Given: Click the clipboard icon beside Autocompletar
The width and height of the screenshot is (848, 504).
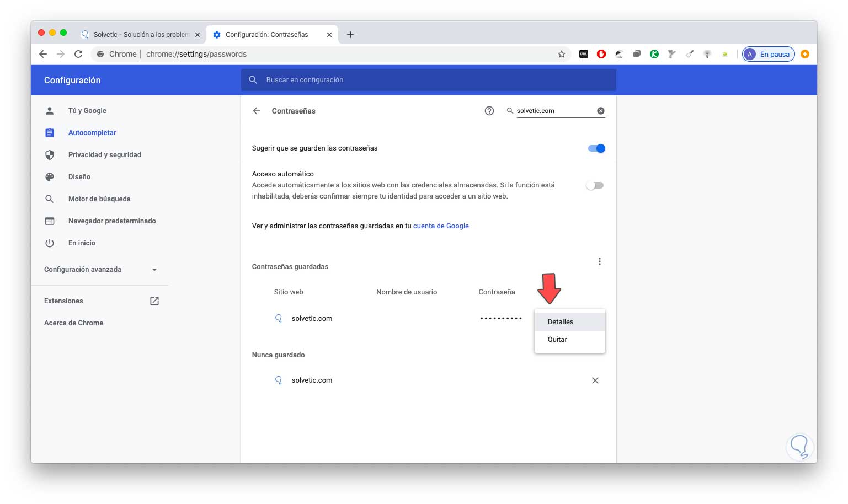Looking at the screenshot, I should (50, 133).
